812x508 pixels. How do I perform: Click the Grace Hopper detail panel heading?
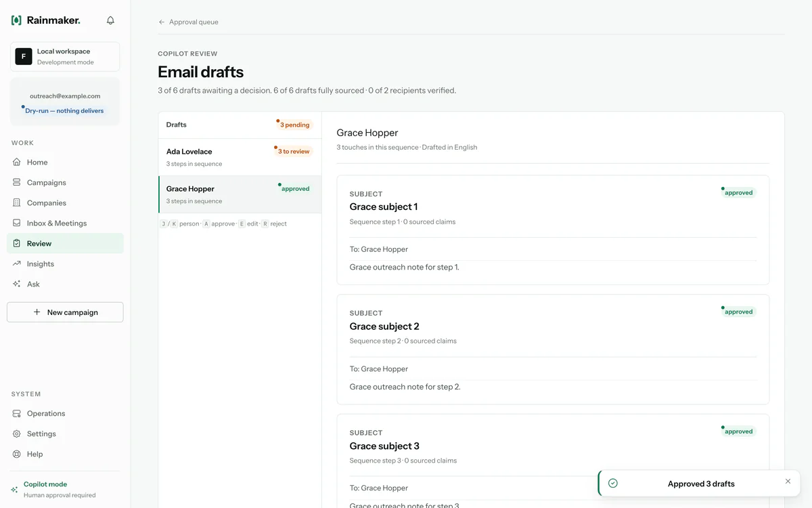pyautogui.click(x=367, y=133)
